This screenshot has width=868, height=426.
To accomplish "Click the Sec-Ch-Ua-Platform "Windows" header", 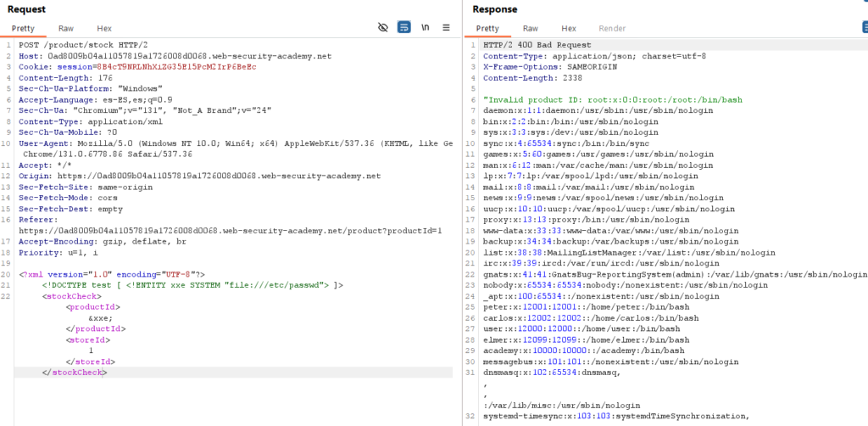I will coord(90,88).
